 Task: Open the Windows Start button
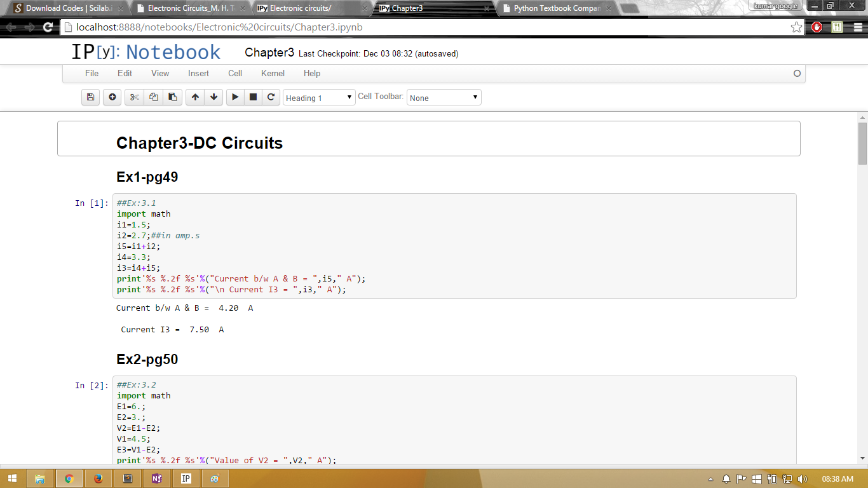click(13, 478)
